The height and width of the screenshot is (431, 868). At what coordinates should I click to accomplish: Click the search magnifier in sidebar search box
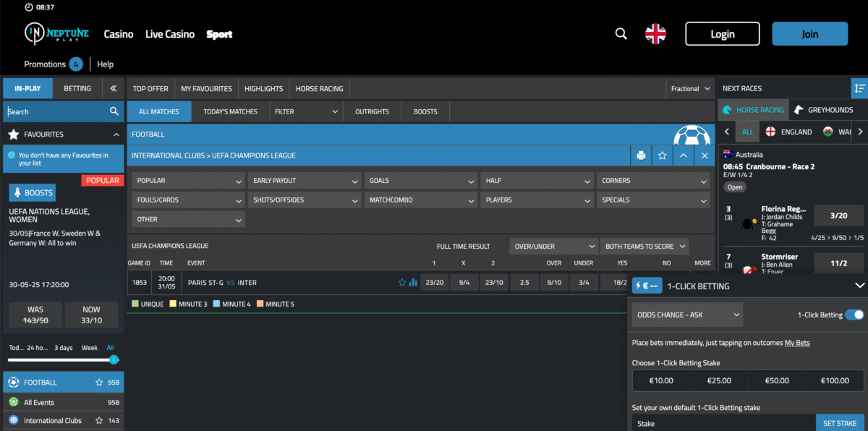114,111
